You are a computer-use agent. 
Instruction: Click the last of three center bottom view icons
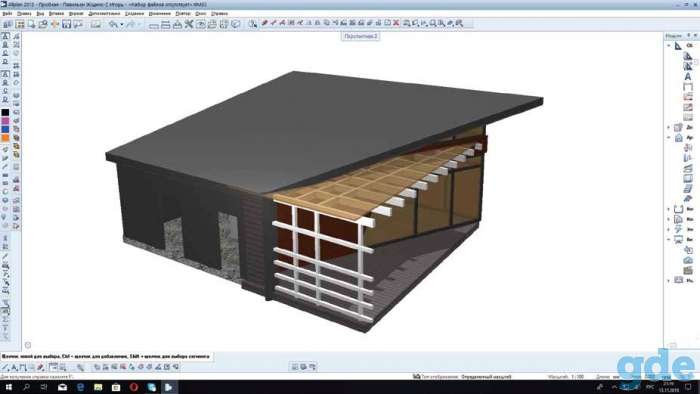312,367
